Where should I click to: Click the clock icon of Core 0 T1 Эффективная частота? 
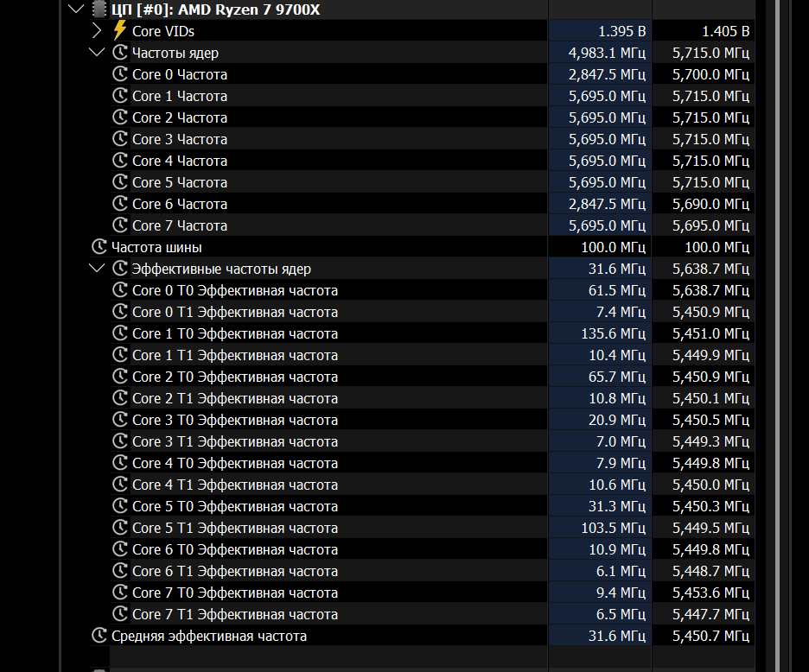pos(119,312)
